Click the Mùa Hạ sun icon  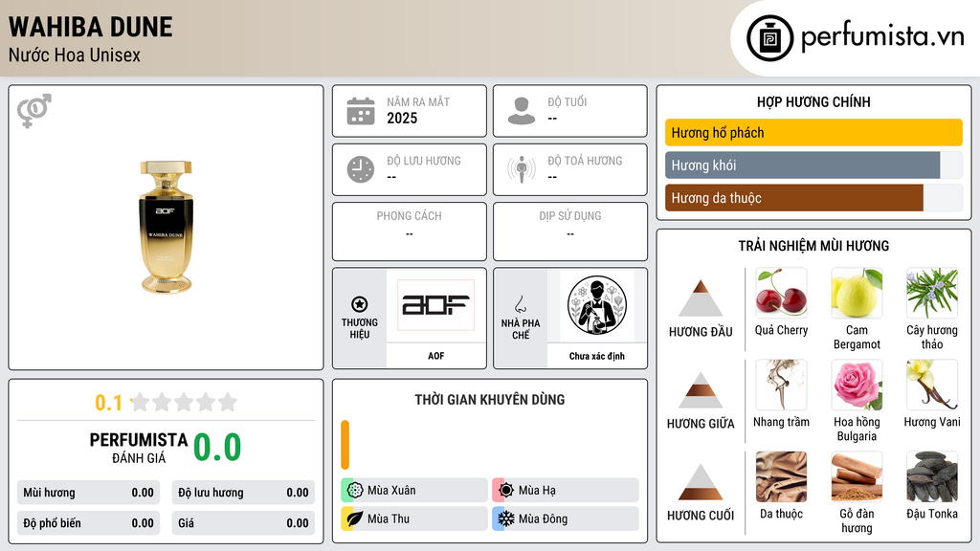(506, 490)
